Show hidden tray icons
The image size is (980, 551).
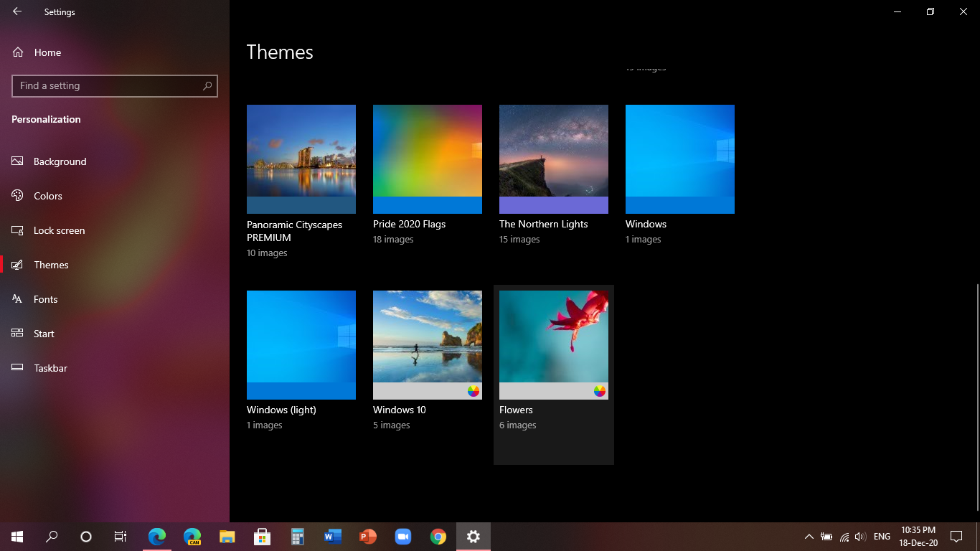(809, 537)
